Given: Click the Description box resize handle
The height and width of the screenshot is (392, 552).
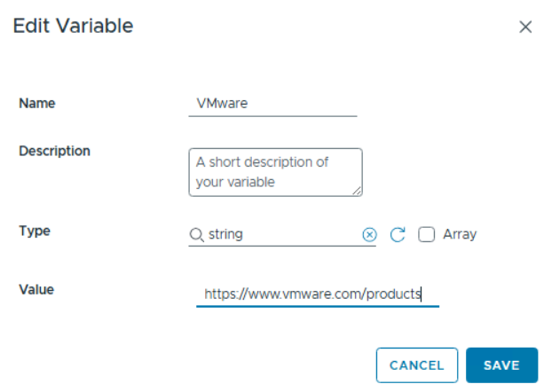Looking at the screenshot, I should pyautogui.click(x=357, y=191).
